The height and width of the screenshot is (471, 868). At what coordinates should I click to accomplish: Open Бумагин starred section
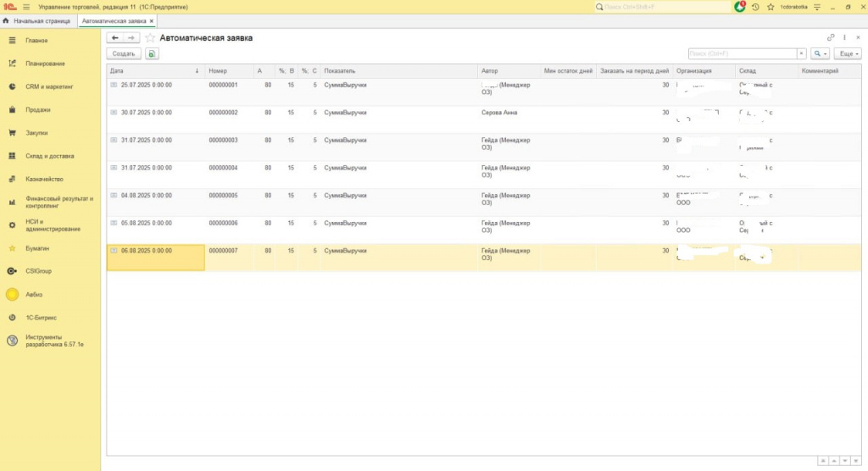[50, 248]
